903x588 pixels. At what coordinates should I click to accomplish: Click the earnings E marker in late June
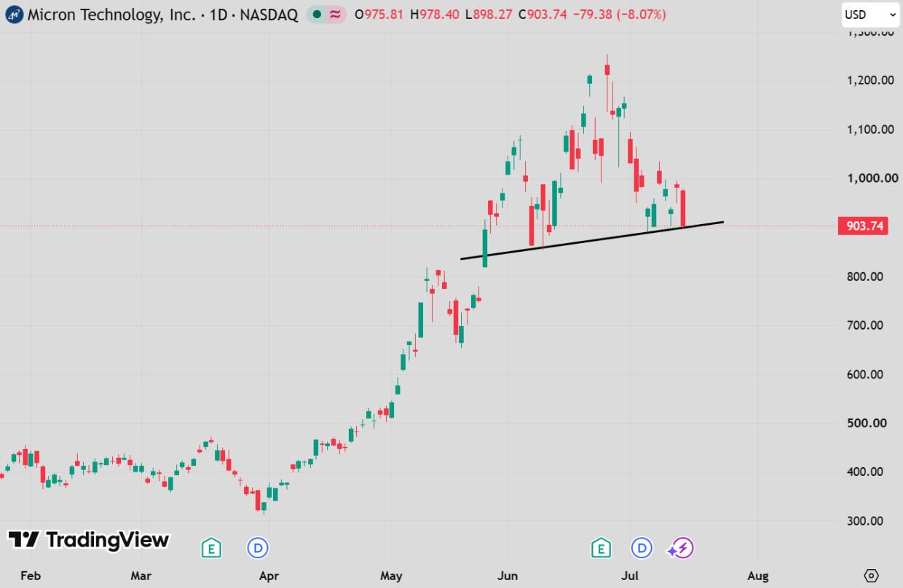601,548
